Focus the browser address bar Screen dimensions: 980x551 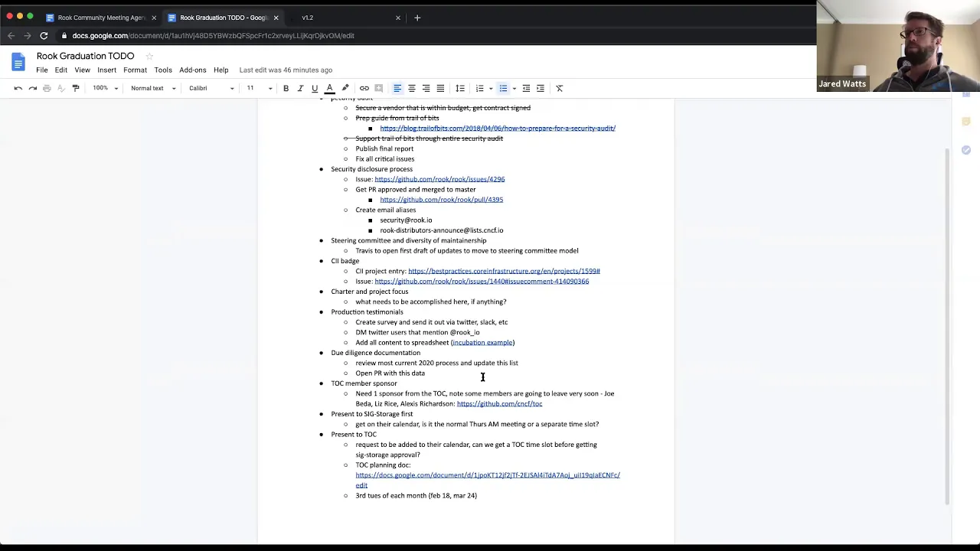click(x=436, y=35)
